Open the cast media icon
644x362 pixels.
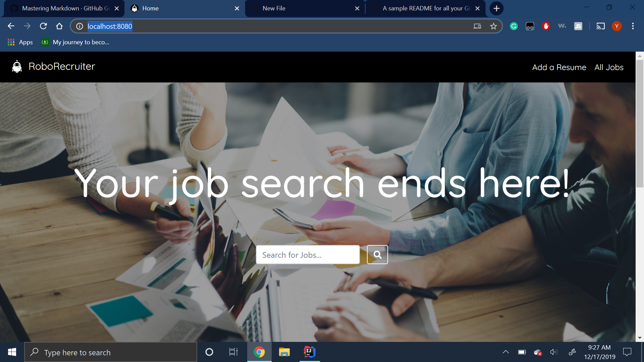coord(600,26)
